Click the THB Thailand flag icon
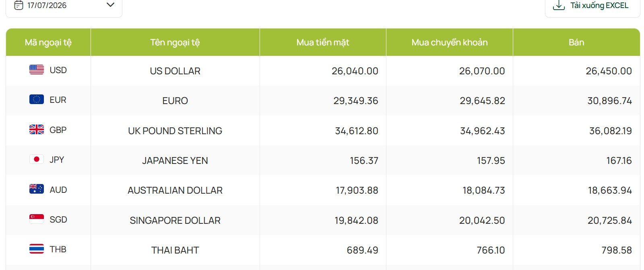 click(37, 249)
